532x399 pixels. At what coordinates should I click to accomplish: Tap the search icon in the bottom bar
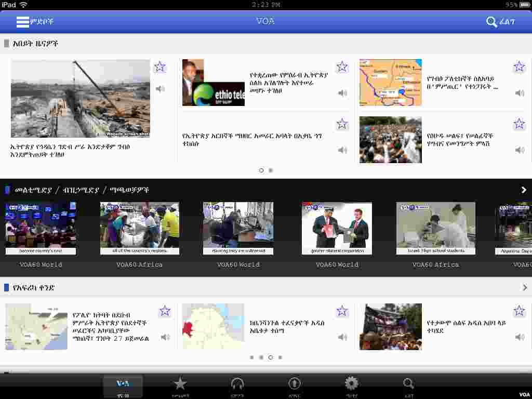pyautogui.click(x=408, y=383)
